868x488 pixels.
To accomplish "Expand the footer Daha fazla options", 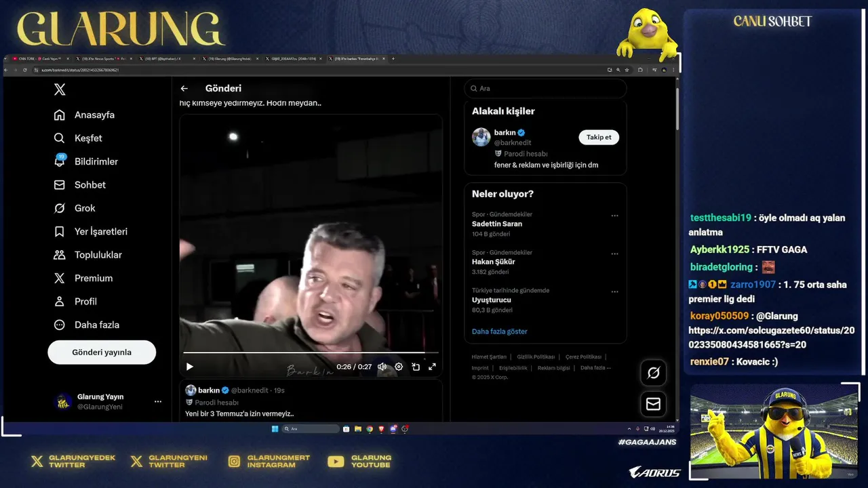I will click(595, 368).
